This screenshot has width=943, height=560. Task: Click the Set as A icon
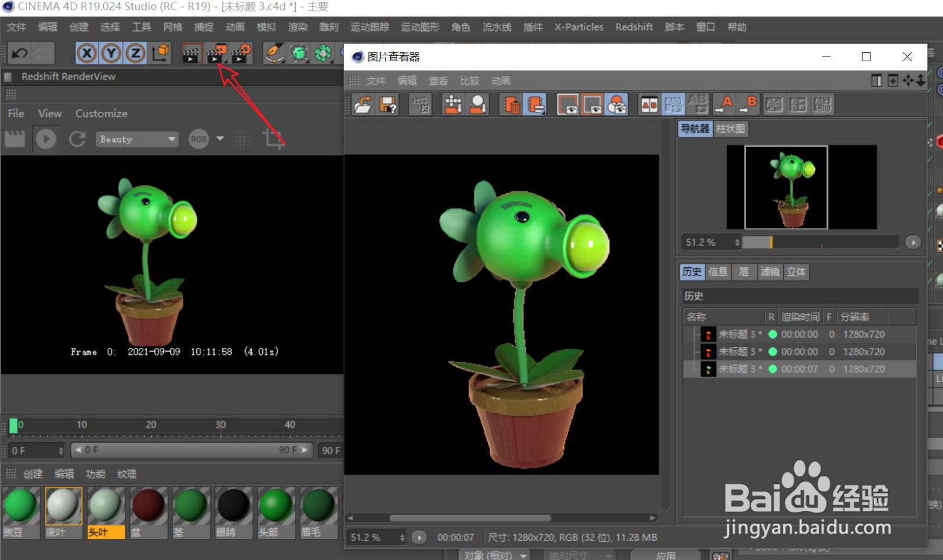tap(723, 105)
